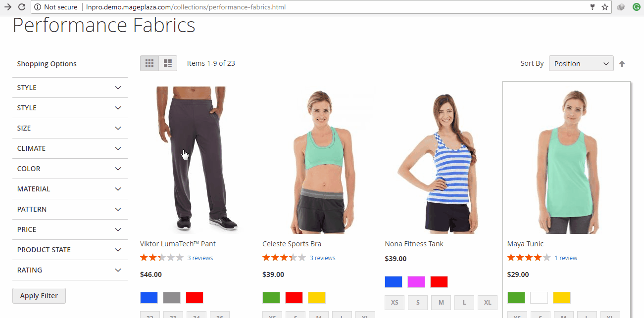This screenshot has height=318, width=644.
Task: Switch to grid view mode
Action: (149, 63)
